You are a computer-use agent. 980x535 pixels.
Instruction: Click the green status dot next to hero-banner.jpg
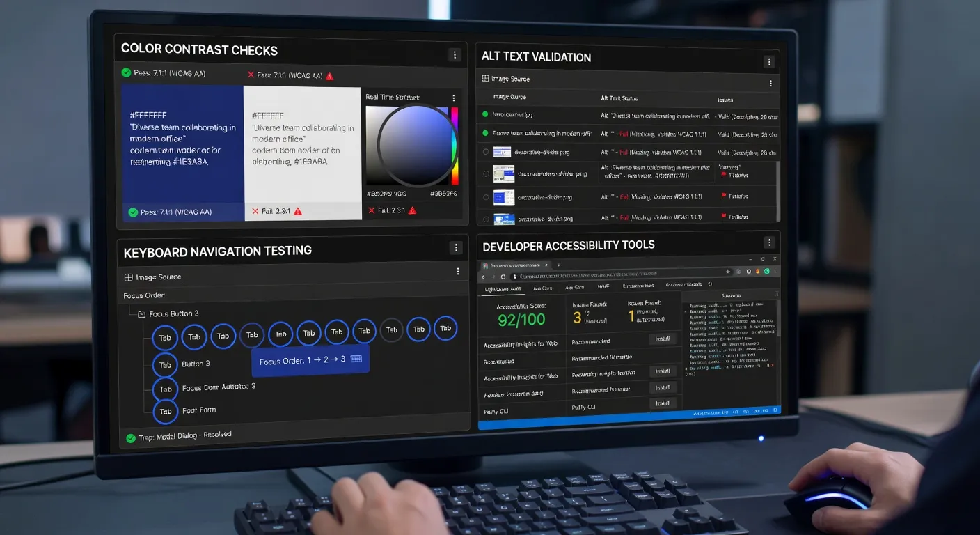coord(485,116)
